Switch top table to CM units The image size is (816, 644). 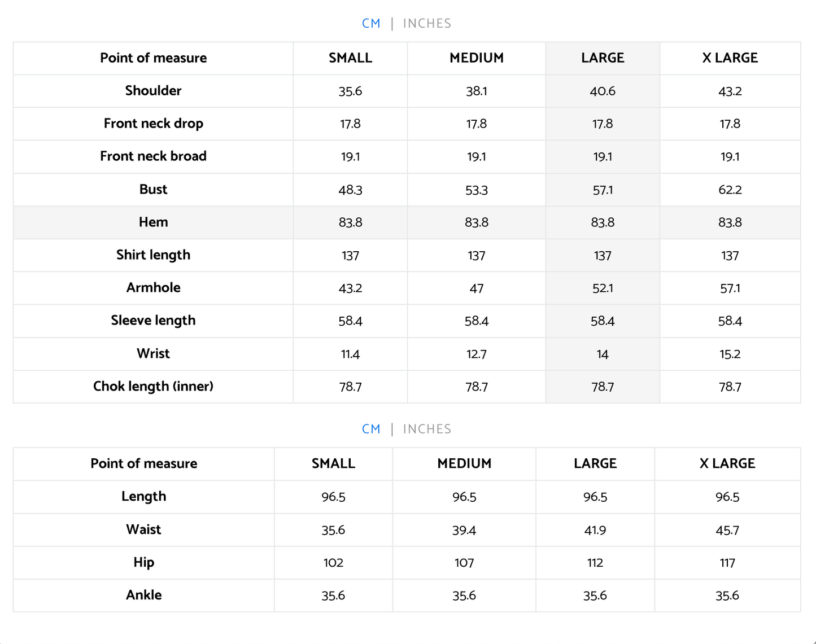[371, 24]
